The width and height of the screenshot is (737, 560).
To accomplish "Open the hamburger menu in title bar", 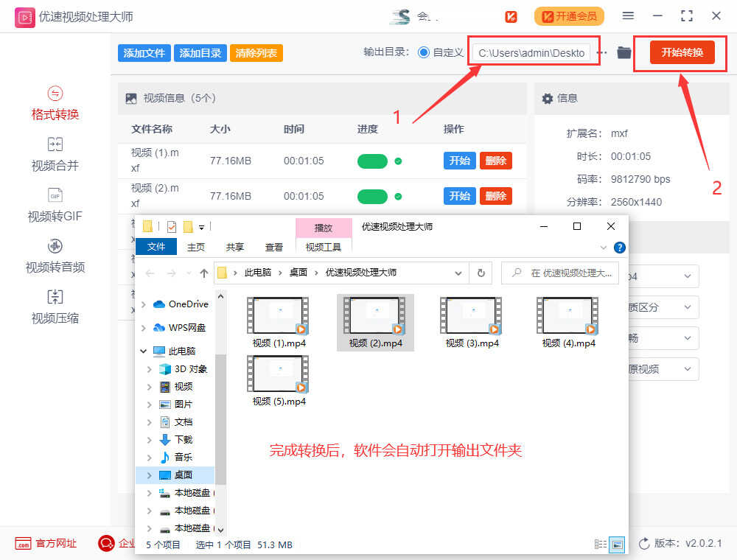I will 628,15.
